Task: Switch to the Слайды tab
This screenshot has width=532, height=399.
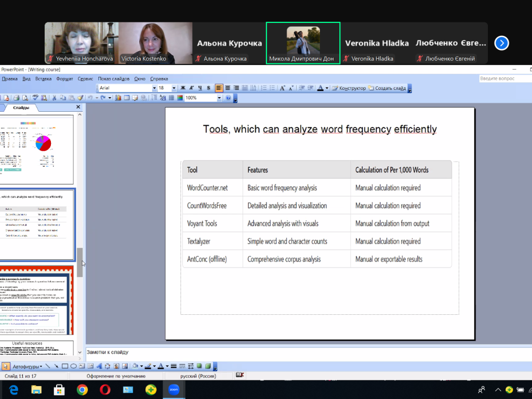Action: 21,108
